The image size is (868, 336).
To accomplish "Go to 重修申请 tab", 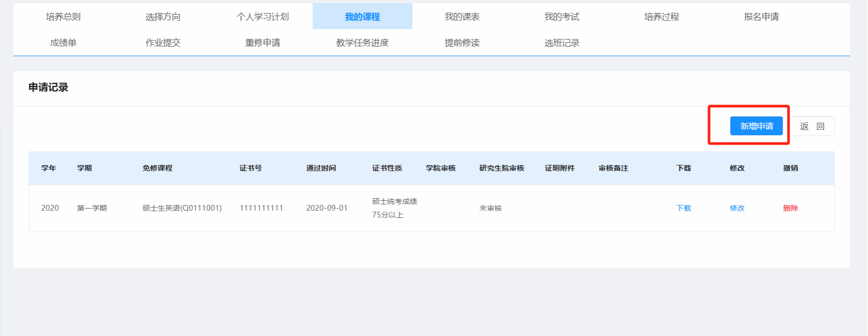I will point(262,43).
